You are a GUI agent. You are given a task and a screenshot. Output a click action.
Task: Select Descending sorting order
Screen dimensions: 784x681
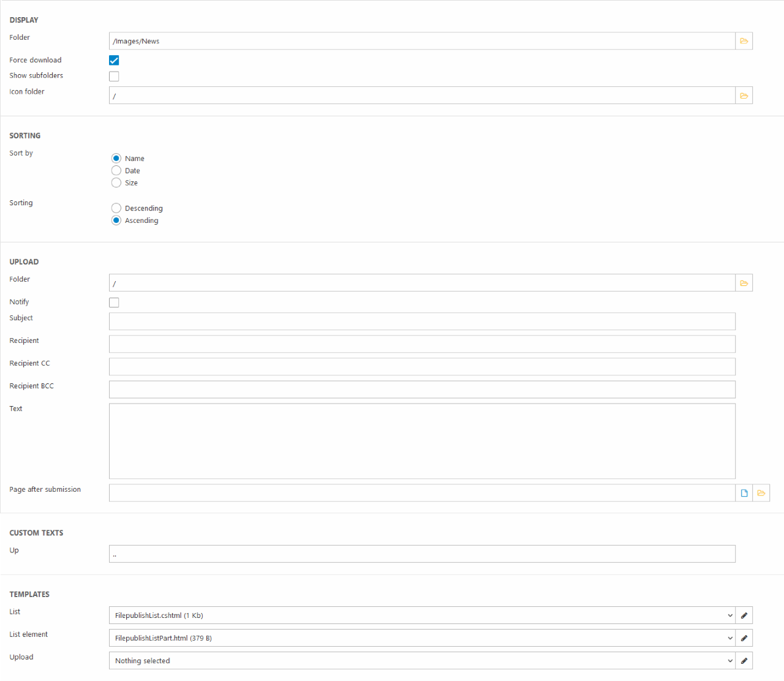coord(116,208)
